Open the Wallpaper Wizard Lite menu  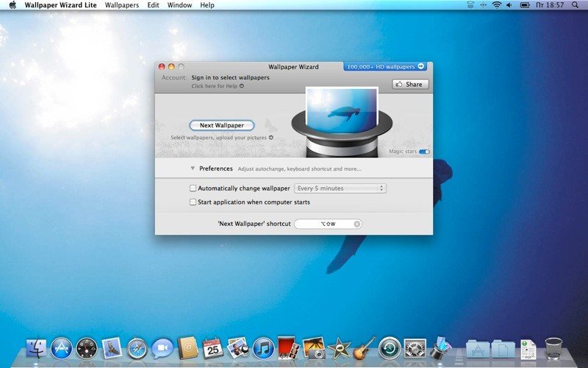tap(61, 5)
